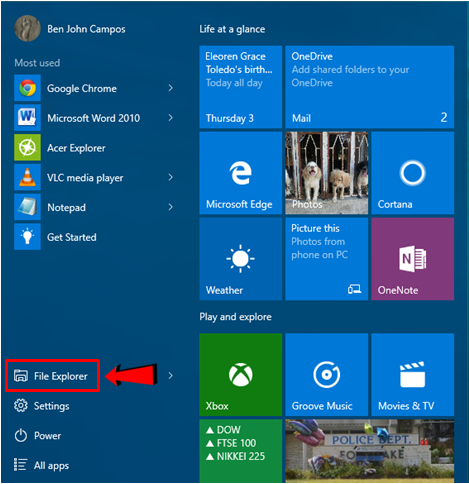Image resolution: width=469 pixels, height=484 pixels.
Task: Expand File Explorer jump list arrow
Action: click(171, 376)
